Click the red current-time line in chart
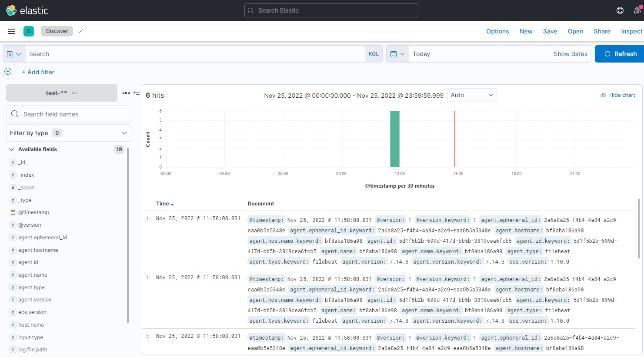The image size is (644, 357). tap(455, 139)
